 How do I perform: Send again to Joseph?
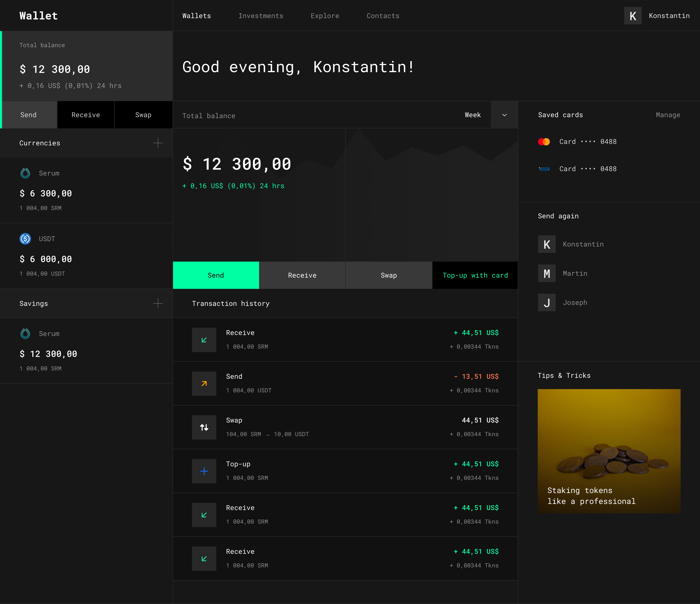pyautogui.click(x=563, y=302)
